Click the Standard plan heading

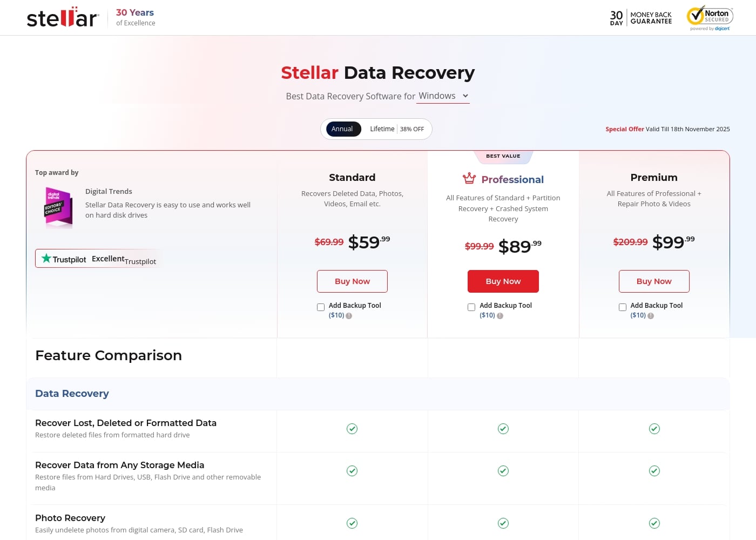tap(352, 178)
